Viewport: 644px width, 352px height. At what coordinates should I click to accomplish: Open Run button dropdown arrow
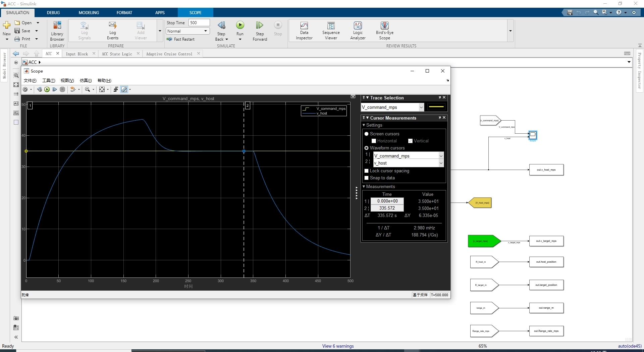click(x=240, y=39)
